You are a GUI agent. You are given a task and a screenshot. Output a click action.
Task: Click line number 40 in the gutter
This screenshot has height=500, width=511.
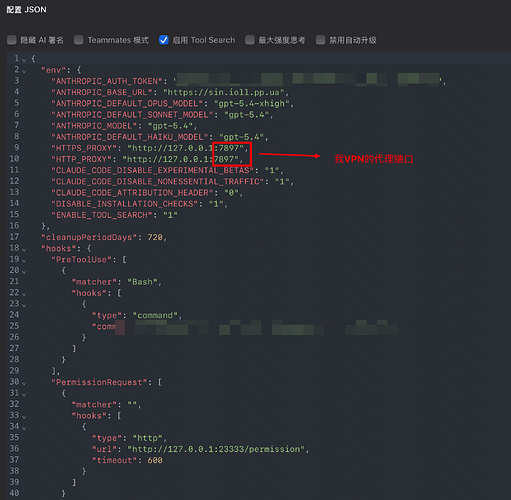pos(14,493)
